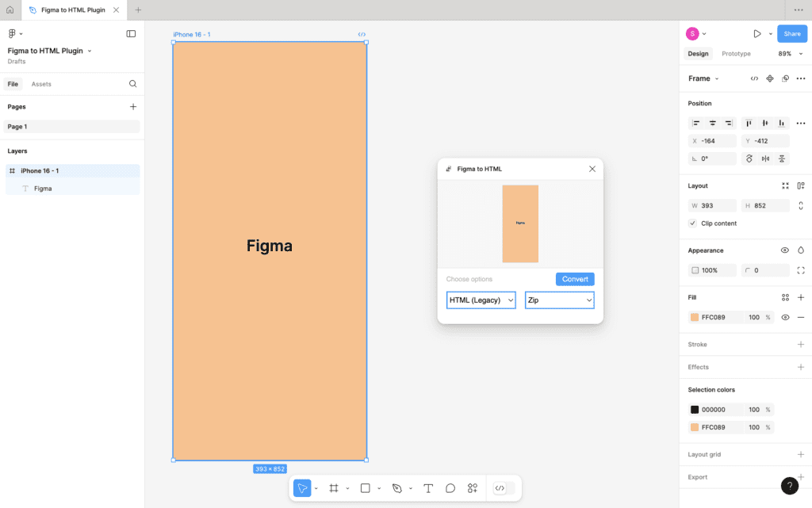
Task: Toggle Appearance visibility eye icon
Action: (x=784, y=250)
